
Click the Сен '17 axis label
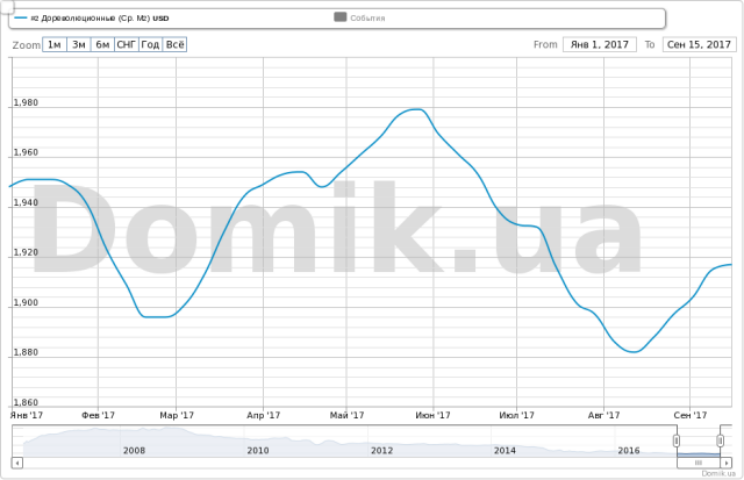click(690, 415)
